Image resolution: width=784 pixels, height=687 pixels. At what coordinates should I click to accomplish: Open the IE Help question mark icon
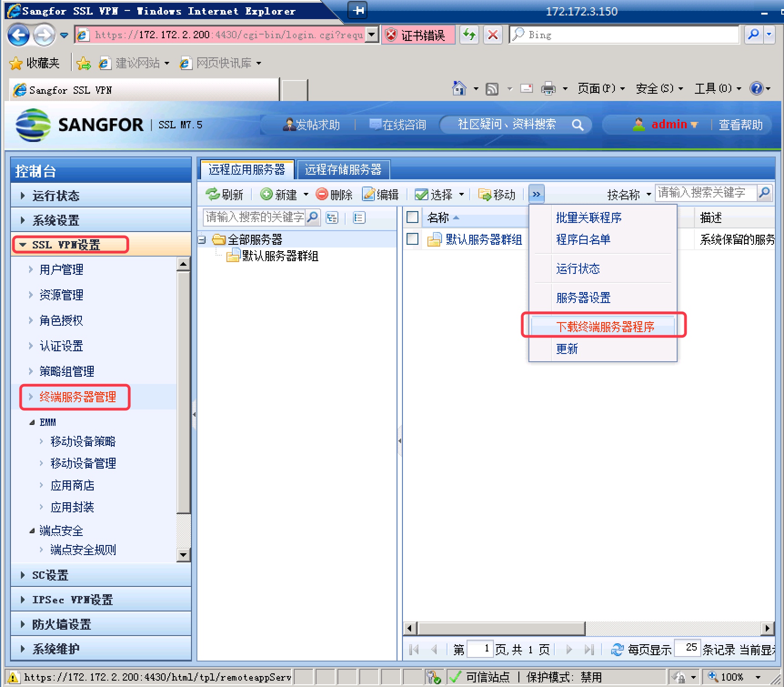(x=757, y=88)
